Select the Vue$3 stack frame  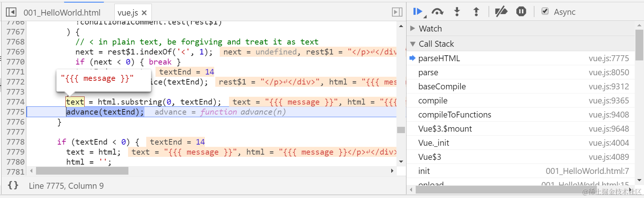[x=520, y=157]
